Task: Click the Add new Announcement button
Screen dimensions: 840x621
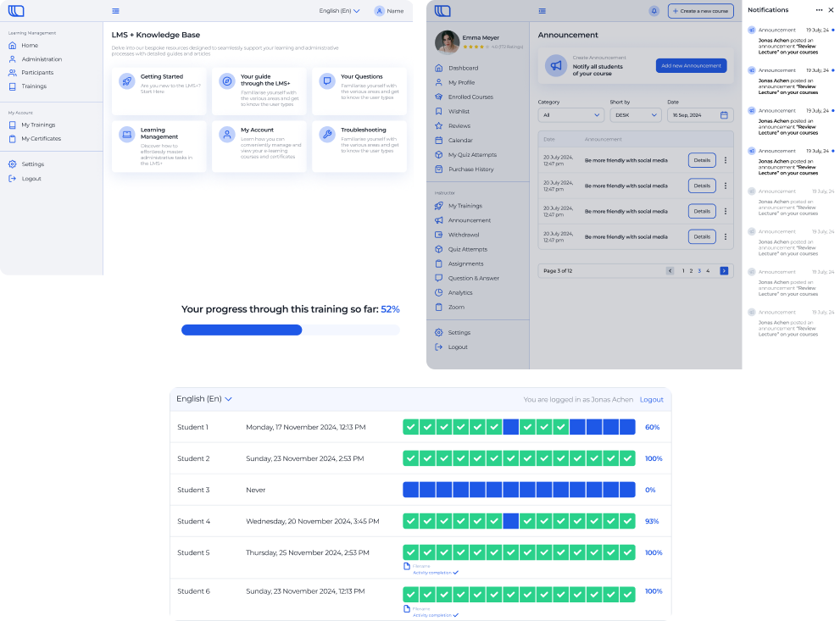Action: click(x=691, y=65)
